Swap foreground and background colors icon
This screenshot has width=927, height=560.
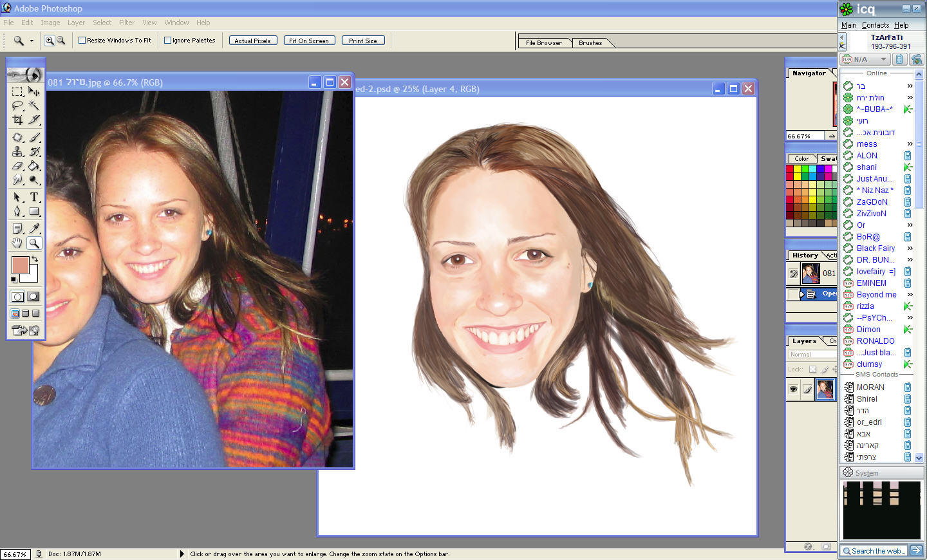pos(35,259)
